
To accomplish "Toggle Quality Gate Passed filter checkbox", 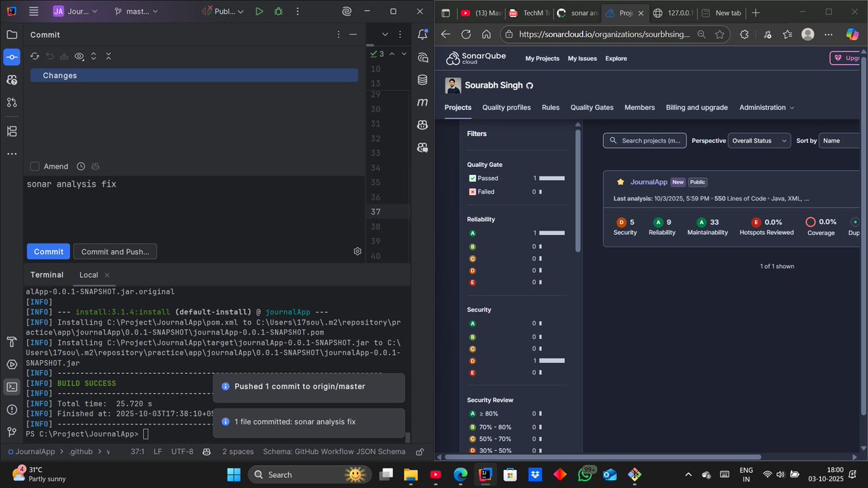I will tap(472, 178).
